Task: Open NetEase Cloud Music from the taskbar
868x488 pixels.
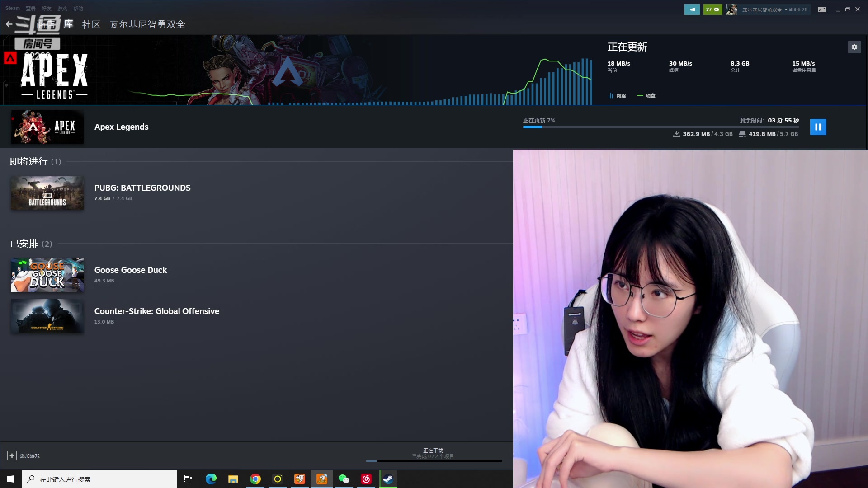Action: 366,479
